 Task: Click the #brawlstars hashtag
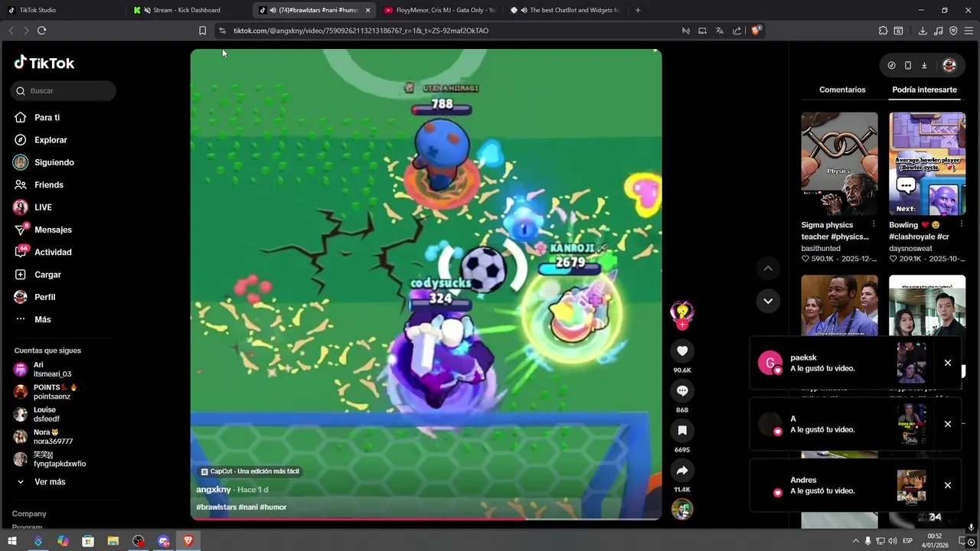[x=216, y=507]
